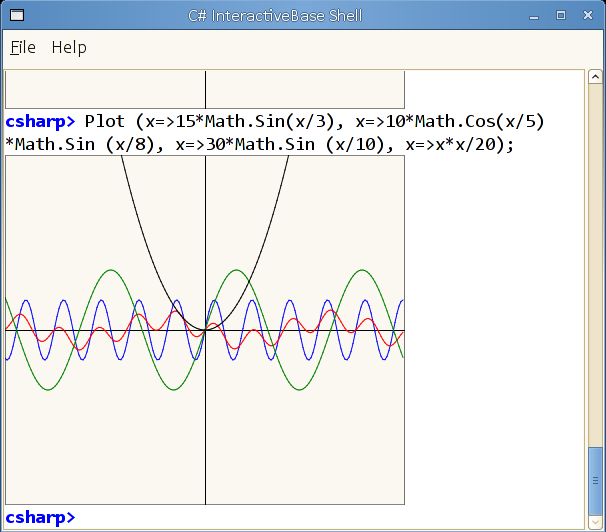Click the origin of the plotted axes
Screen dimensions: 606x532
pos(205,330)
